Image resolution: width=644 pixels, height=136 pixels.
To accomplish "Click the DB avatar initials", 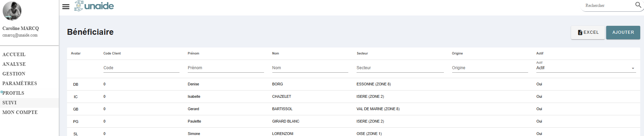I will click(76, 84).
